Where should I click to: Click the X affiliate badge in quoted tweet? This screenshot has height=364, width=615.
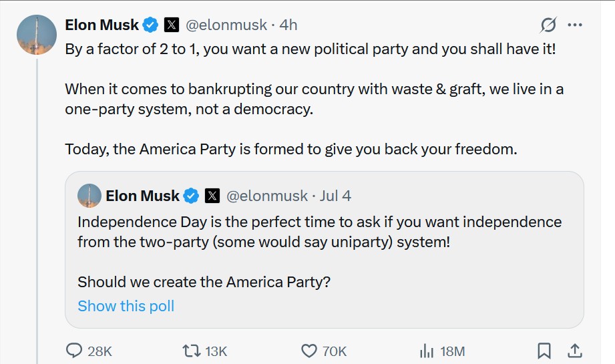coord(212,196)
